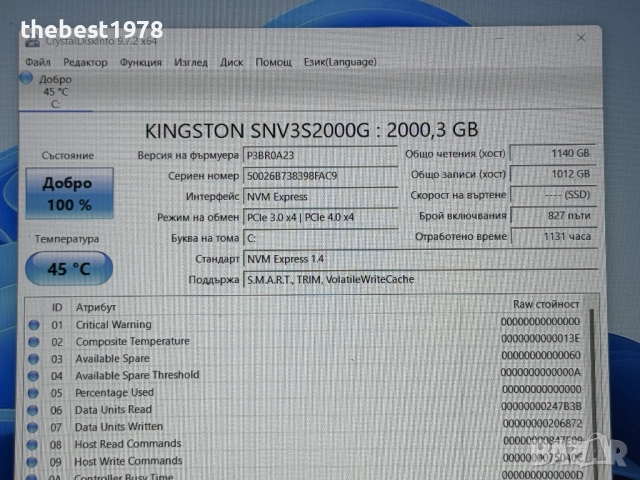Select the Data Units Read attribute
The height and width of the screenshot is (480, 640).
[306, 409]
